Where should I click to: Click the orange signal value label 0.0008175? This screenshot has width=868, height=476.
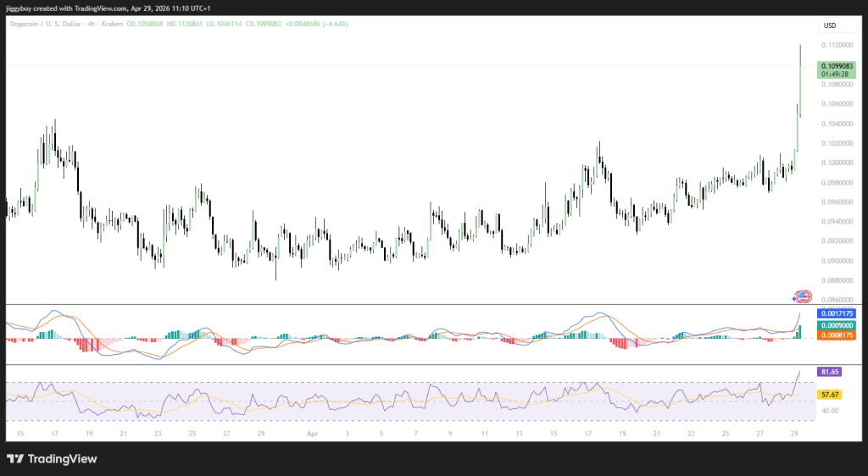pyautogui.click(x=837, y=335)
